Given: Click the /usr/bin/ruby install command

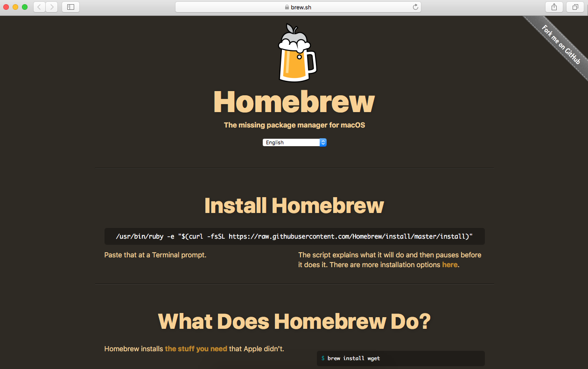Looking at the screenshot, I should [x=294, y=236].
